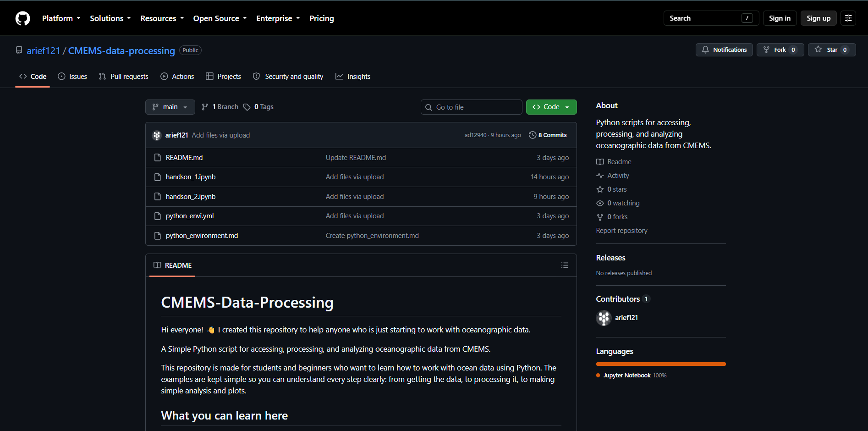
Task: Switch to the Issues tab
Action: click(72, 77)
